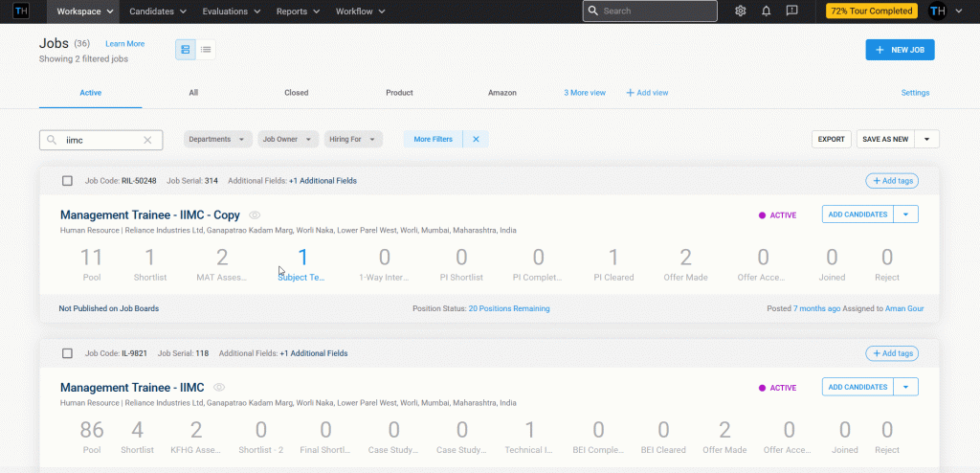The width and height of the screenshot is (980, 473).
Task: Add tags to job RIL-50248
Action: point(892,181)
